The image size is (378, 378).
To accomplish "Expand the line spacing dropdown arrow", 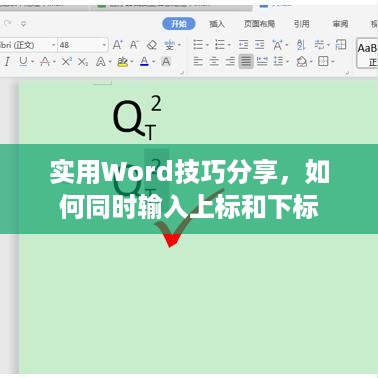I will (287, 62).
